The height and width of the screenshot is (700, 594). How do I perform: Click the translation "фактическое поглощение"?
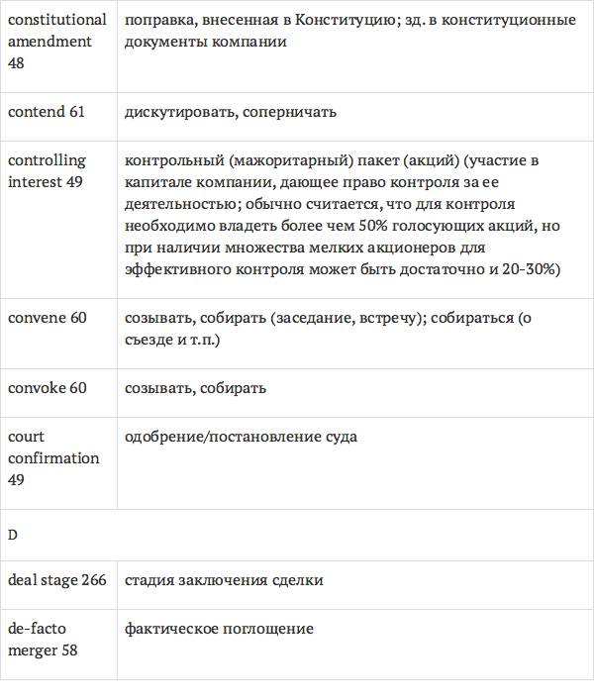pyautogui.click(x=219, y=629)
